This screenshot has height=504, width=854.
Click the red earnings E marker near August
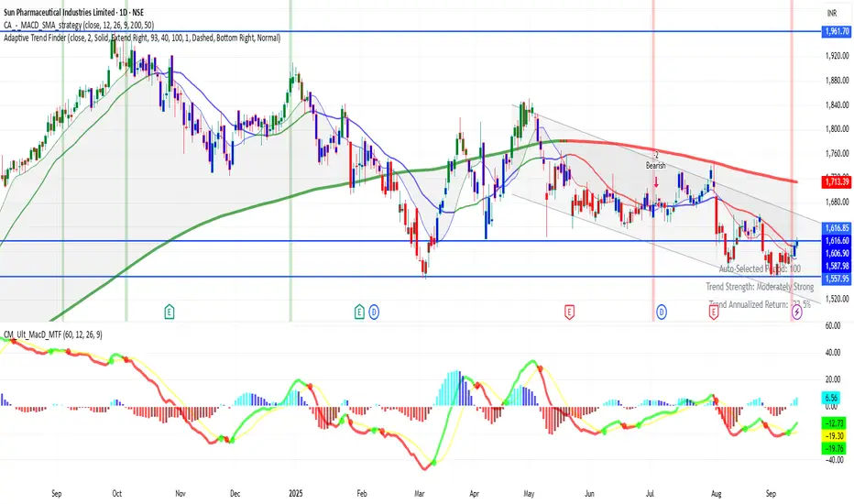coord(713,312)
